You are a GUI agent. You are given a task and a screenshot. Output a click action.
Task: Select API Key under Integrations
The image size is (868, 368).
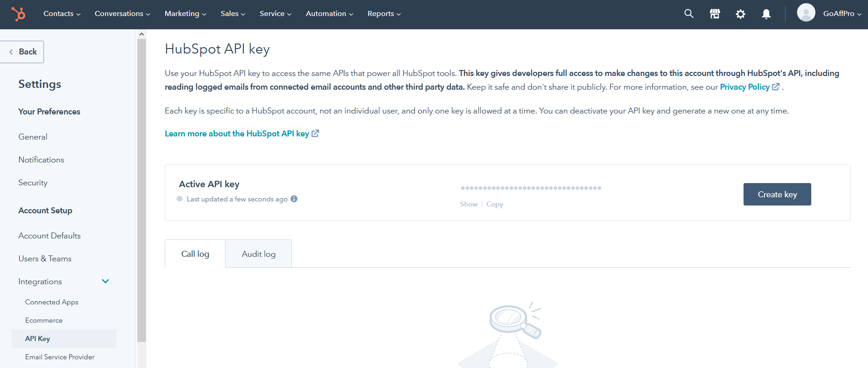click(64, 339)
